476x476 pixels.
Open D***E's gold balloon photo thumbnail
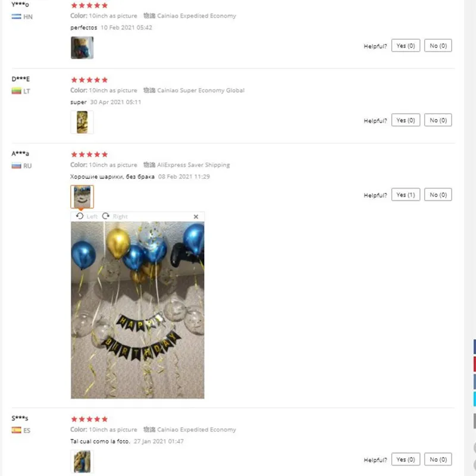coord(82,122)
